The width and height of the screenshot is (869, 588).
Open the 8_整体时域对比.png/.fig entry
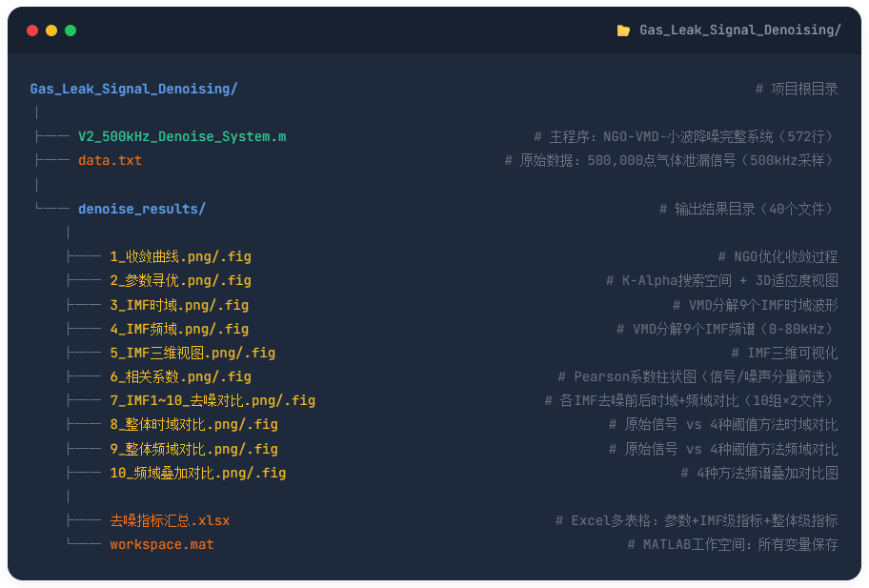click(193, 424)
